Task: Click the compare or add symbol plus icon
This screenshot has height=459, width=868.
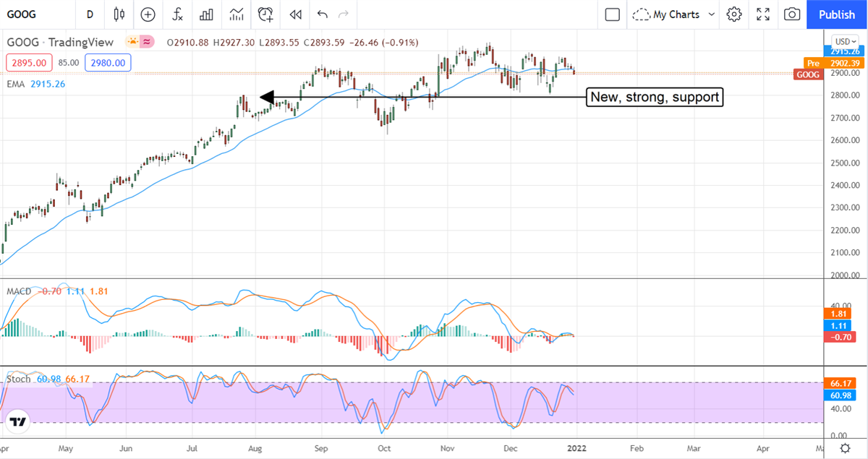Action: [148, 14]
